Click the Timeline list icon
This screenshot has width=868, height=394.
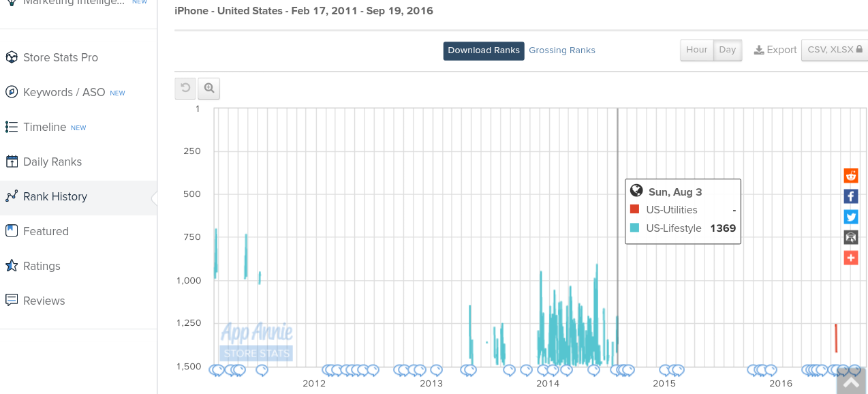point(12,127)
